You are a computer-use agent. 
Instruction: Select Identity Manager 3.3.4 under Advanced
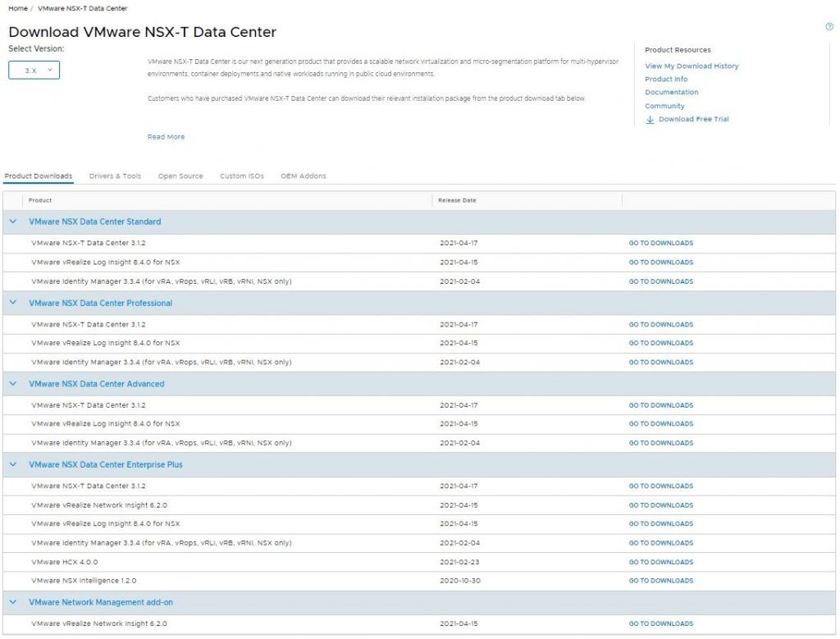click(x=162, y=443)
